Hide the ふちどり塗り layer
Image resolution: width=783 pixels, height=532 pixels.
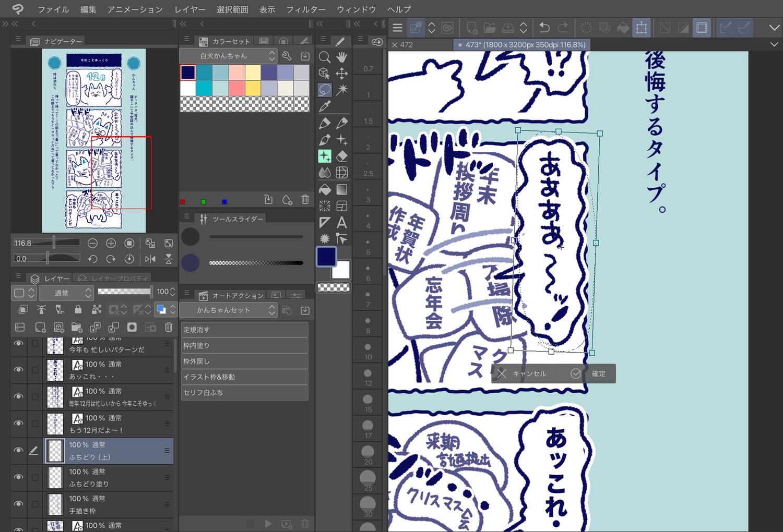[18, 477]
